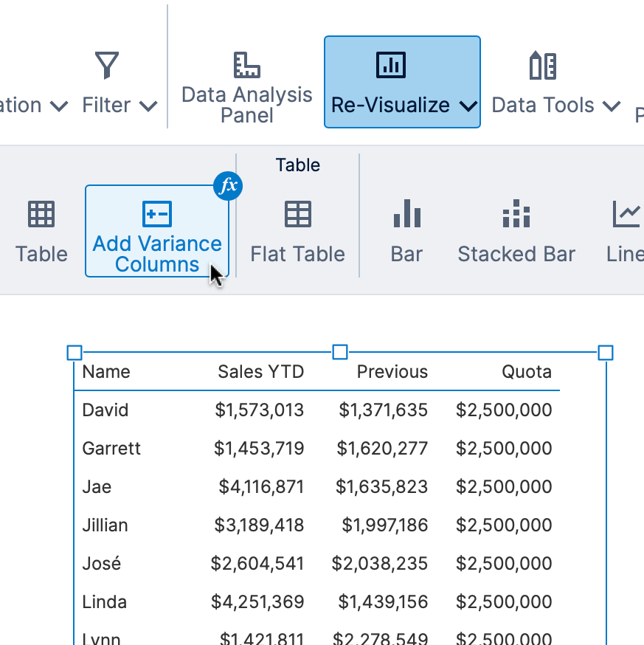Expand the truncated Visualization dropdown on the left
This screenshot has height=645, width=644.
coord(59,106)
